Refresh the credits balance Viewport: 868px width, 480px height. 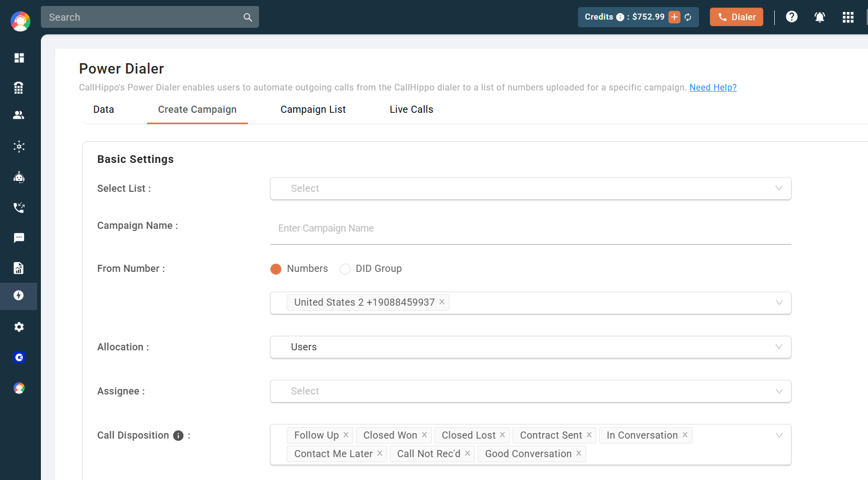(x=688, y=17)
